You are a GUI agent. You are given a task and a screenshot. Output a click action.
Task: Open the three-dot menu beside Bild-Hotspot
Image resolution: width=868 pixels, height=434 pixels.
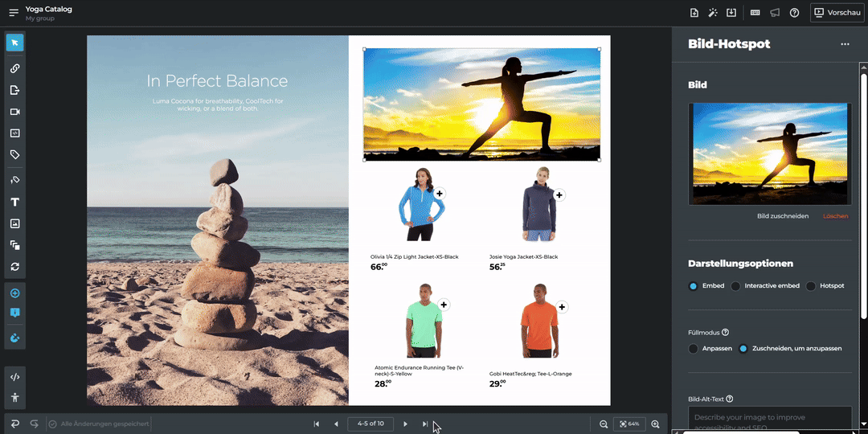coord(844,44)
